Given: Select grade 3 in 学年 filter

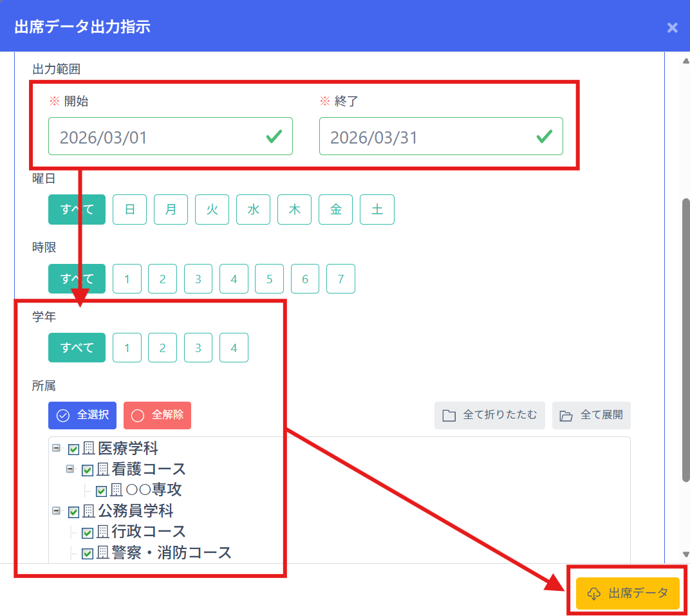Looking at the screenshot, I should [x=198, y=348].
